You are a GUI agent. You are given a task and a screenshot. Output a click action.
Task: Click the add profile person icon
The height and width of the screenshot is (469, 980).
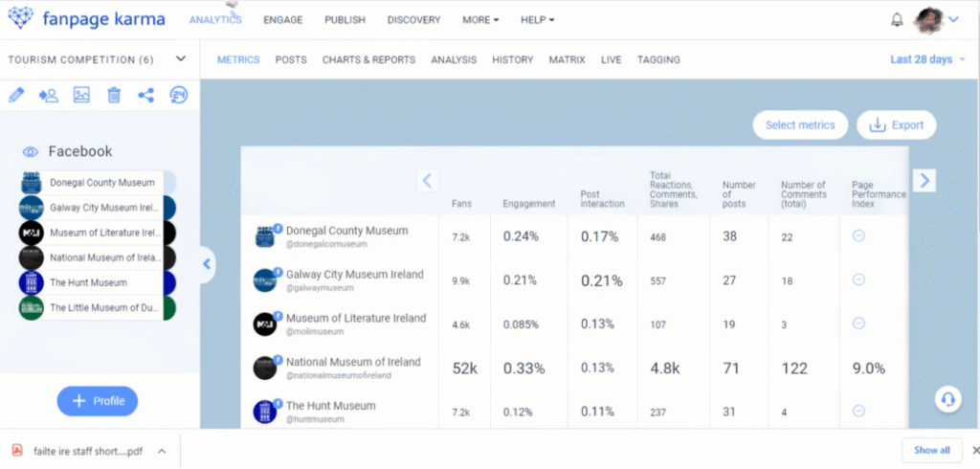click(49, 95)
